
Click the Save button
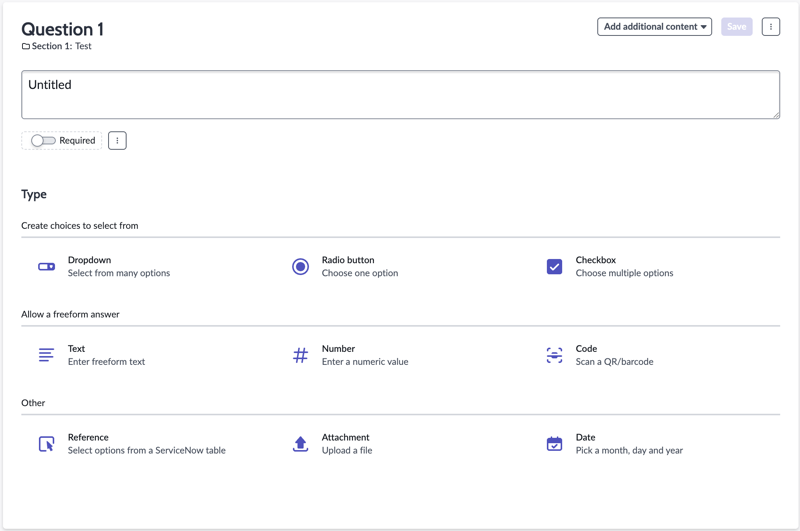[x=737, y=27]
